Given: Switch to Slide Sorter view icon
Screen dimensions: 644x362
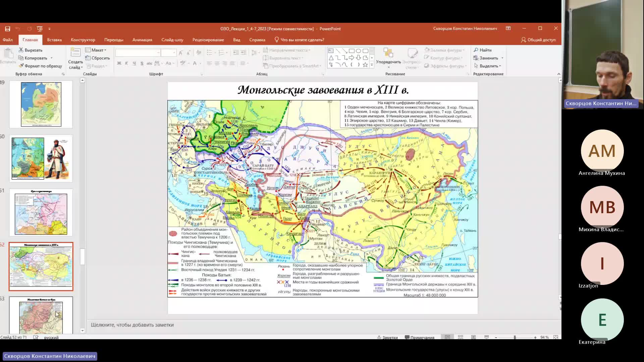Looking at the screenshot, I should pyautogui.click(x=461, y=337).
